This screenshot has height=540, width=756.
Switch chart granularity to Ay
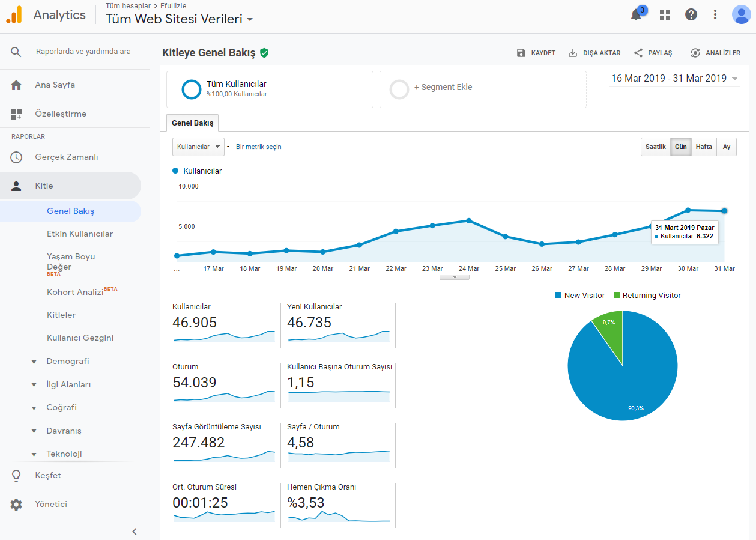coord(727,147)
